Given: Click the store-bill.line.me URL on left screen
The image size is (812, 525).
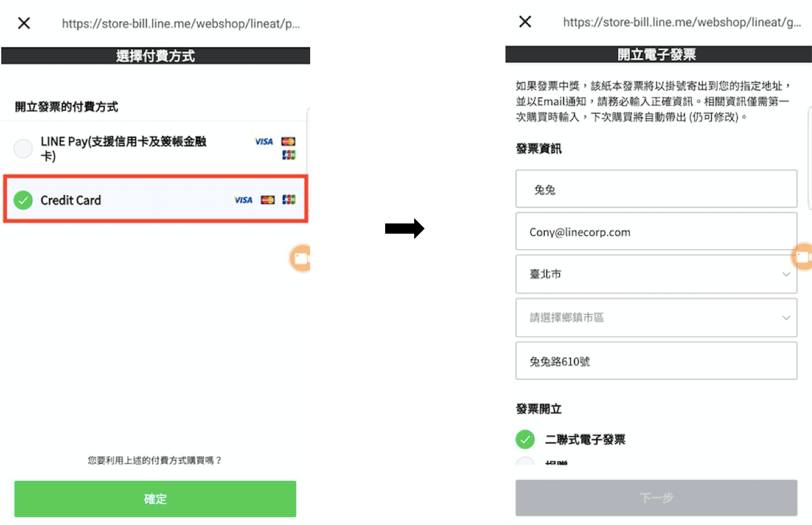Looking at the screenshot, I should pos(181,24).
